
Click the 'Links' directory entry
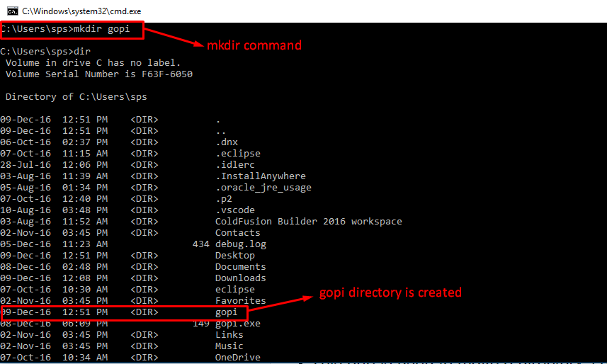[229, 334]
